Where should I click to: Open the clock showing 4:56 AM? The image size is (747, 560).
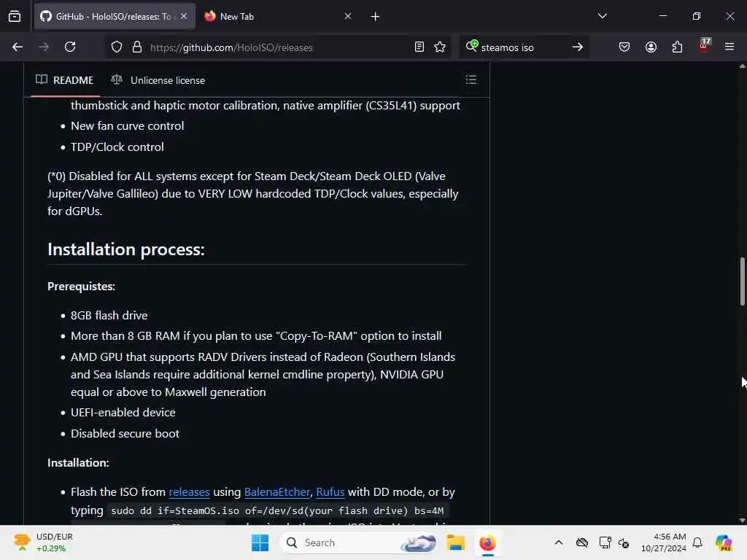[x=663, y=542]
